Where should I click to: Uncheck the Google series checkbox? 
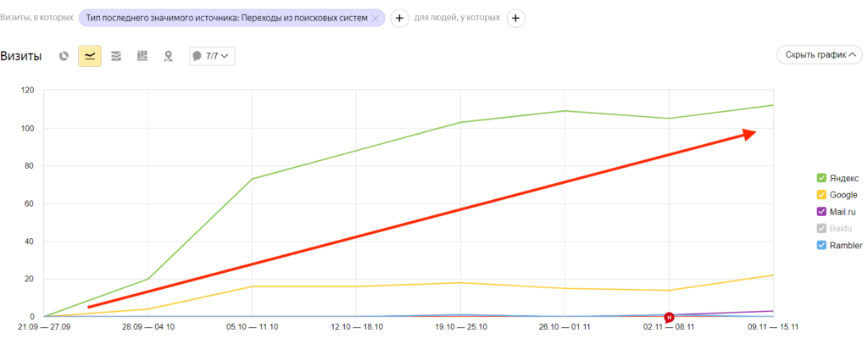[x=822, y=195]
